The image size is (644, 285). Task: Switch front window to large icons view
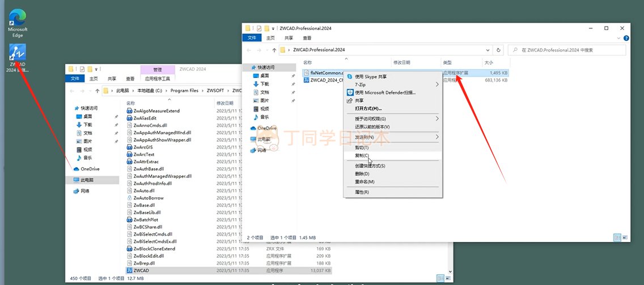click(x=625, y=237)
